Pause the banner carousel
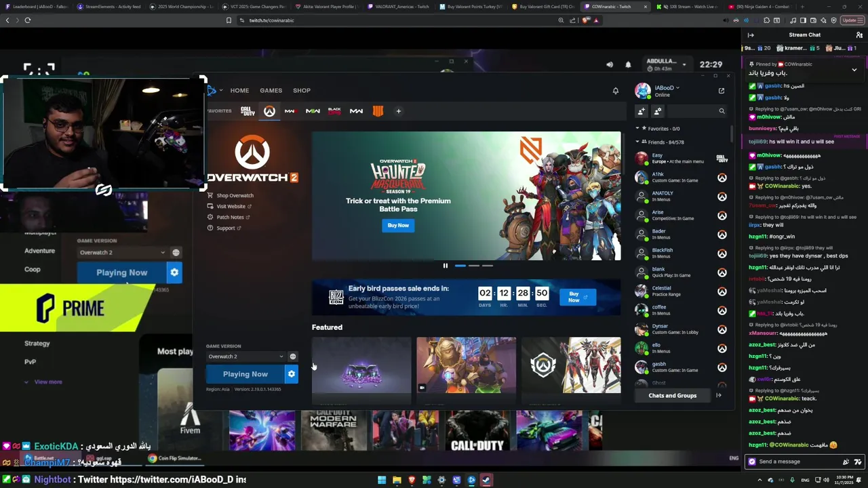Viewport: 868px width, 488px height. [x=446, y=266]
